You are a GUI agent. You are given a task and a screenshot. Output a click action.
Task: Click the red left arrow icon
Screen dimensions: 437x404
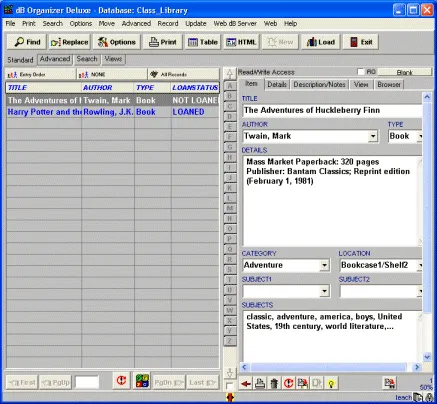pos(246,384)
